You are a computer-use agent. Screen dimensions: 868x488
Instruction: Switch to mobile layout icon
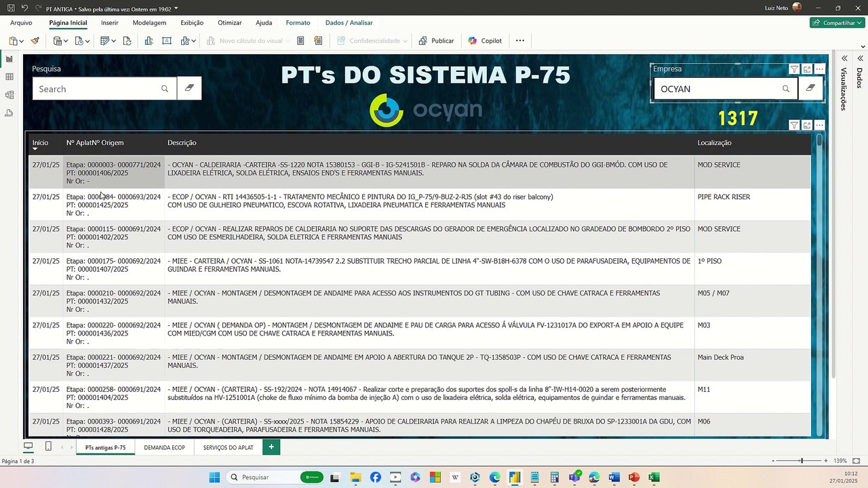click(48, 447)
